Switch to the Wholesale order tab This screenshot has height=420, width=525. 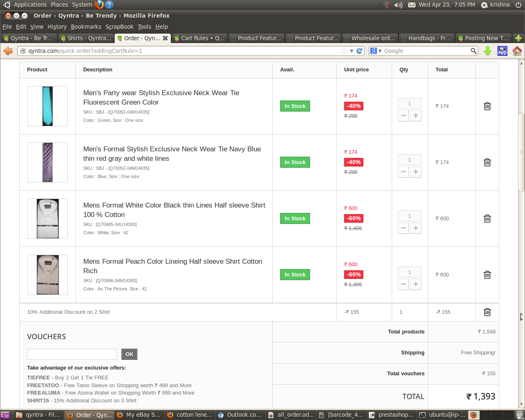(370, 38)
